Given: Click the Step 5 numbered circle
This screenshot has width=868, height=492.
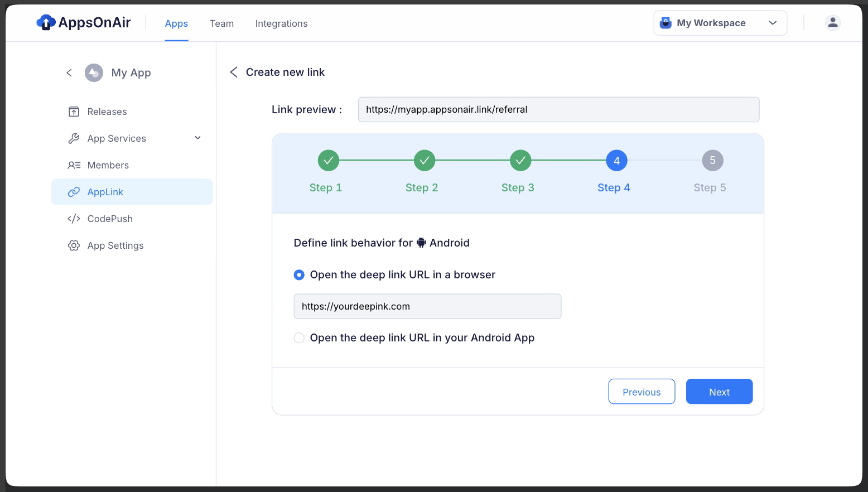Looking at the screenshot, I should (x=712, y=161).
